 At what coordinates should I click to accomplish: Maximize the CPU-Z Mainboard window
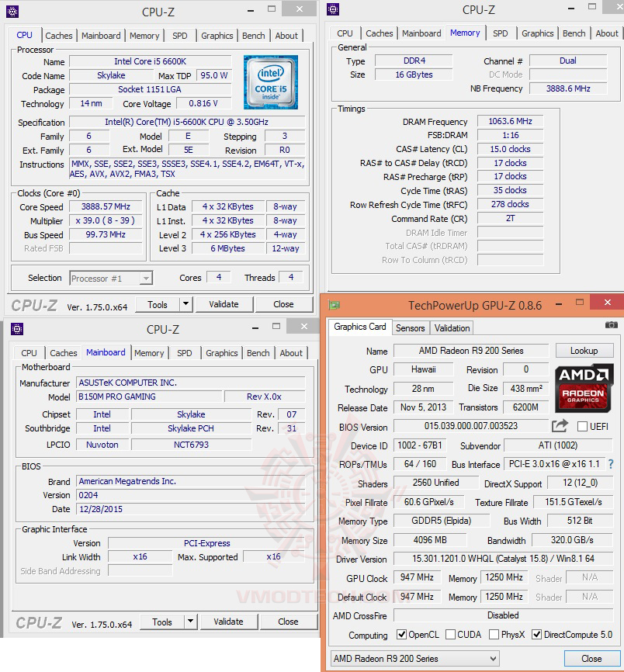click(276, 326)
